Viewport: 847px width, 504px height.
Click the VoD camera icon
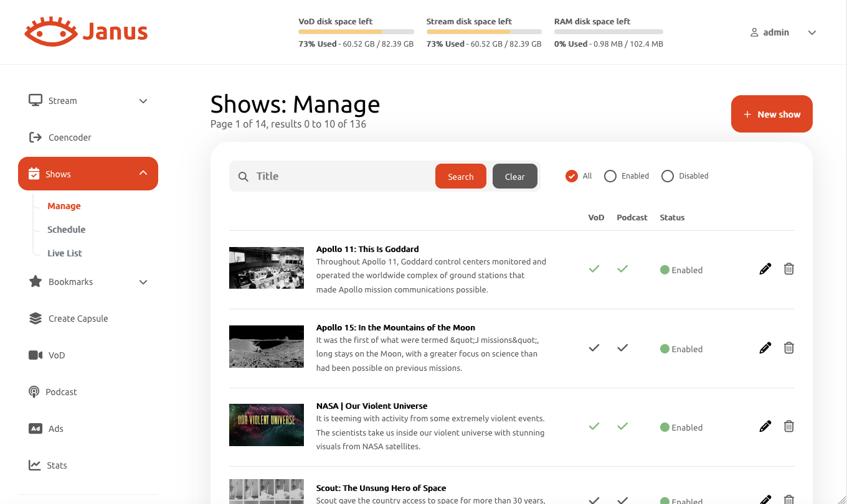tap(35, 355)
